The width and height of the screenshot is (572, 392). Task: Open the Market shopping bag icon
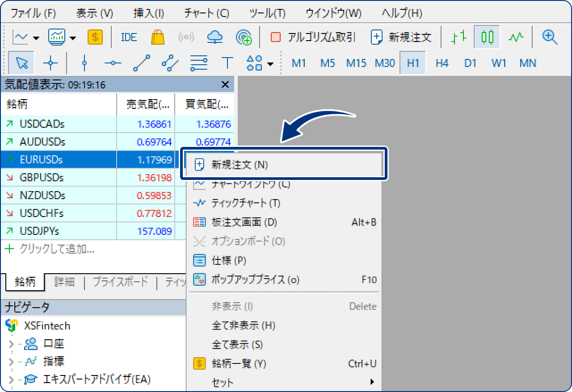click(158, 37)
